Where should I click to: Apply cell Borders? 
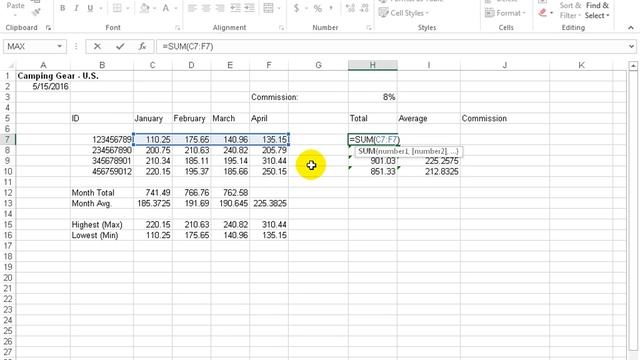pos(117,8)
